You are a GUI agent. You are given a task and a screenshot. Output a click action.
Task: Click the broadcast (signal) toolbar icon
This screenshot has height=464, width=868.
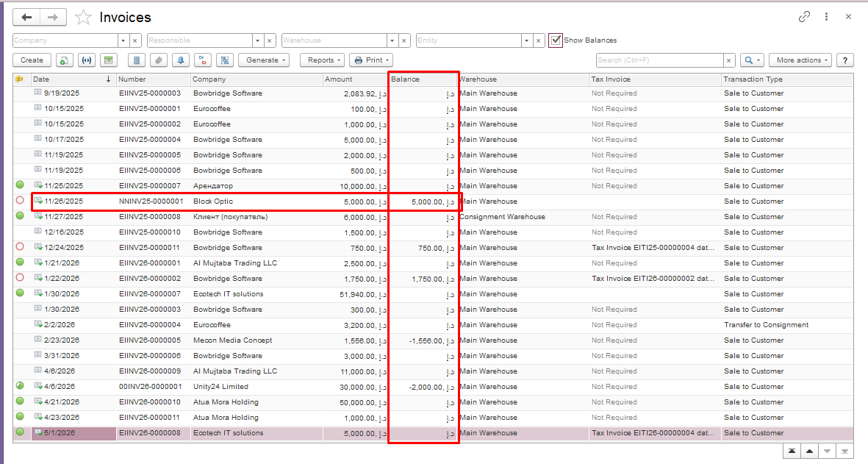tap(86, 60)
